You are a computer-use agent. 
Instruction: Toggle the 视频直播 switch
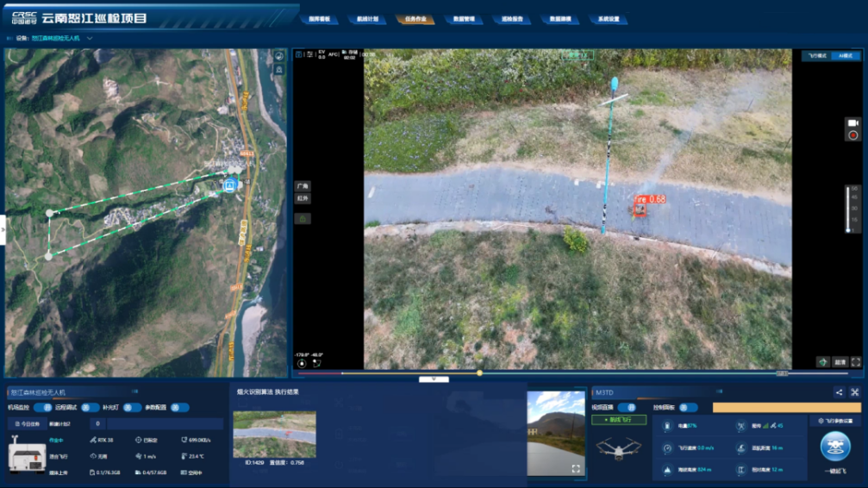coord(628,408)
